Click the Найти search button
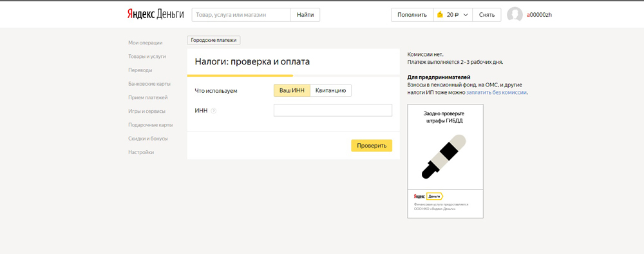Image resolution: width=644 pixels, height=254 pixels. pos(305,15)
